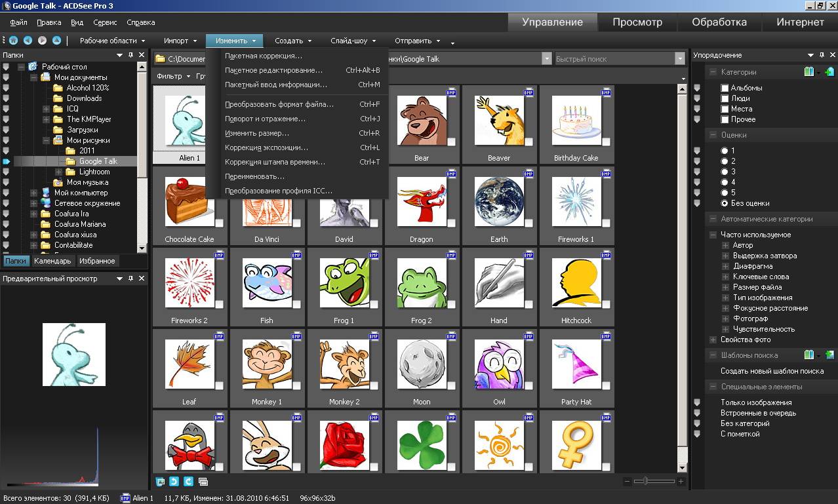Switch to the Календарь tab
The image size is (838, 504).
pyautogui.click(x=52, y=261)
